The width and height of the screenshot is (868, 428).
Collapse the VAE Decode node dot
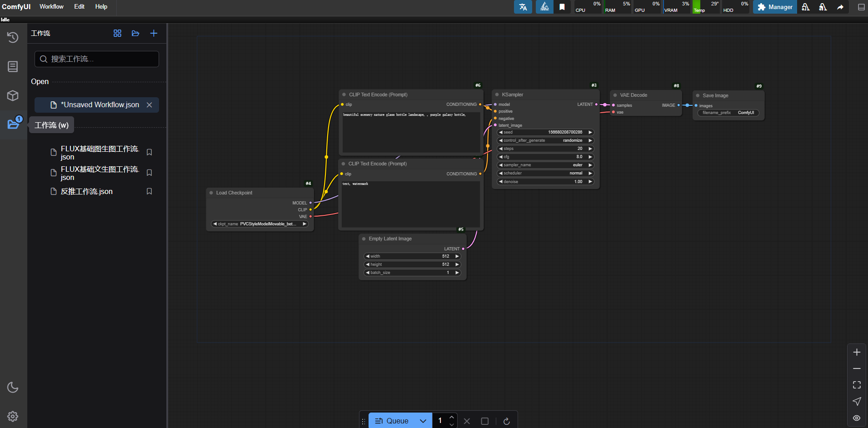tap(615, 95)
